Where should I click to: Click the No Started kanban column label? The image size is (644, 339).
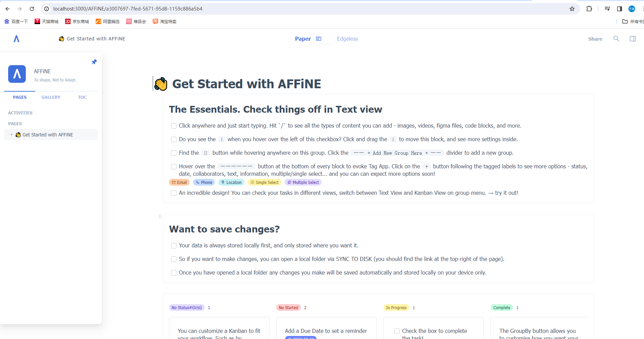click(x=288, y=307)
